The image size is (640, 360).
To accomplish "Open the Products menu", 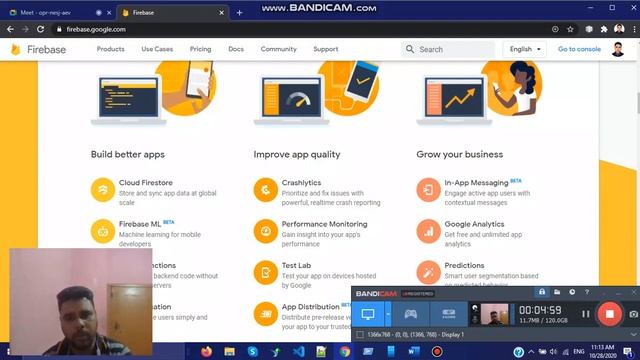I will click(111, 49).
